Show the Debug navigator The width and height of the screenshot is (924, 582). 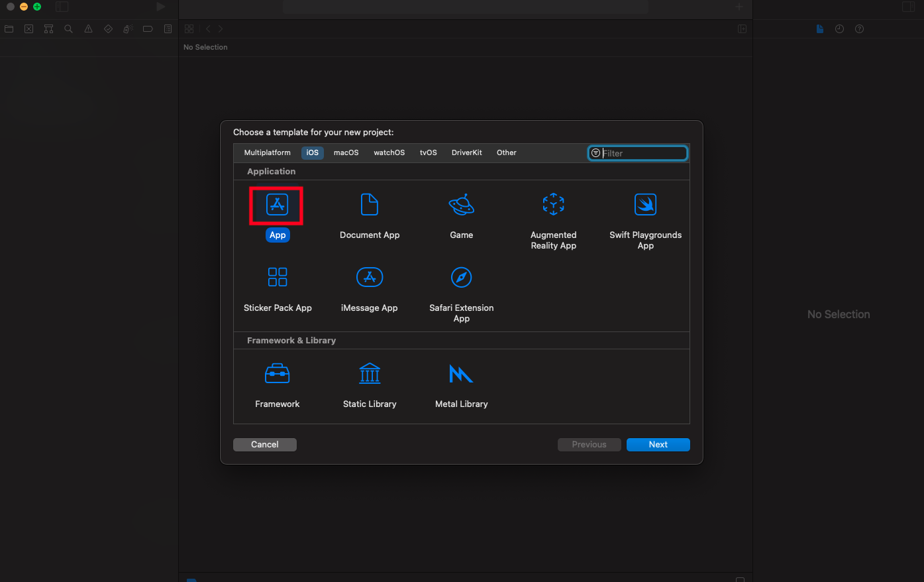(128, 29)
